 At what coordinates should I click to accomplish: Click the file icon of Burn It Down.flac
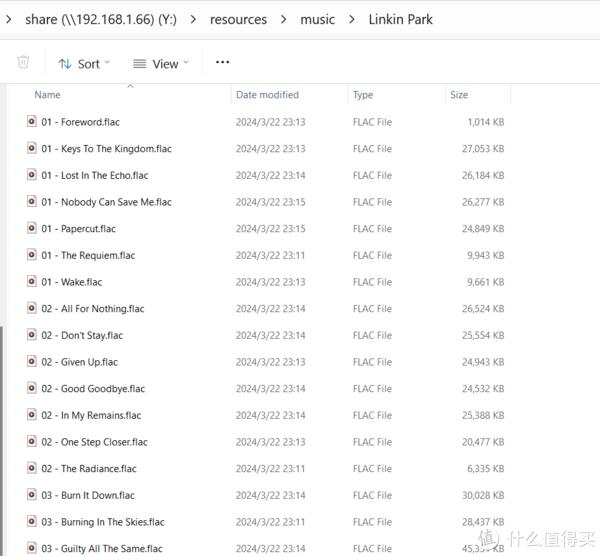point(32,495)
